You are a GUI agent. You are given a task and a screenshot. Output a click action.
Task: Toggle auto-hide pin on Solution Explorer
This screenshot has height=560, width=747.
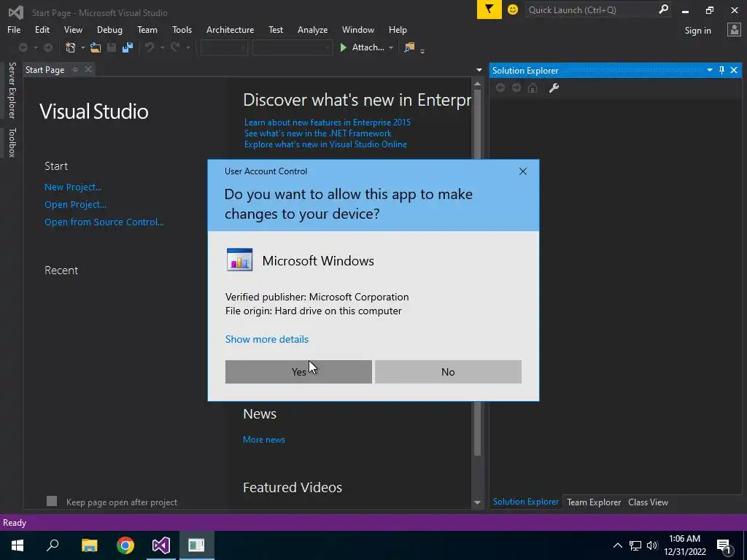point(721,70)
